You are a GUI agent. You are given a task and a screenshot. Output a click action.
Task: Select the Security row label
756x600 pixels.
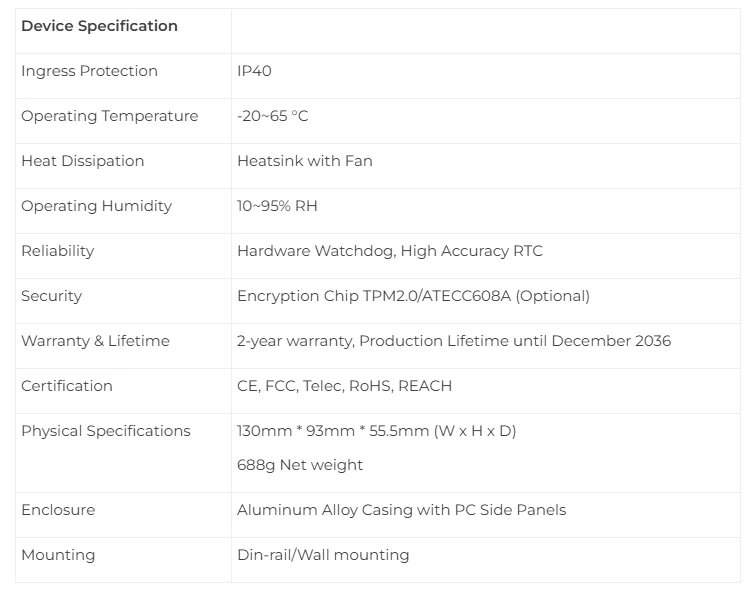coord(51,296)
